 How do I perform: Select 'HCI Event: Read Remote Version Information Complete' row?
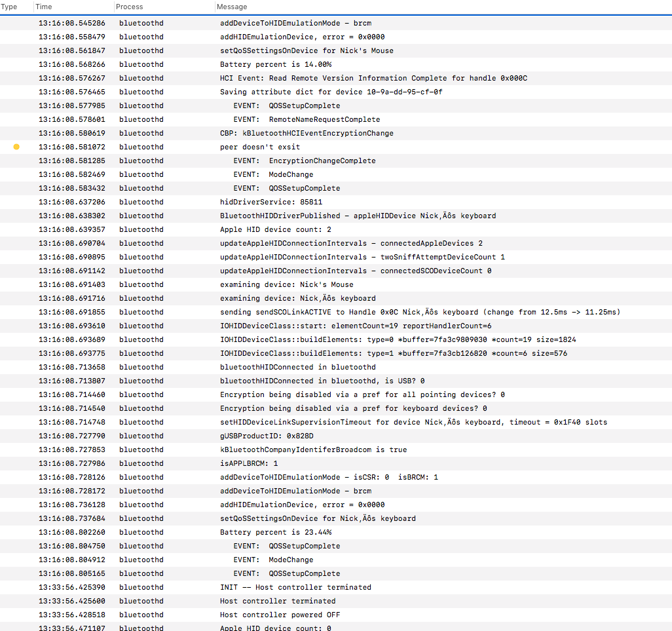click(x=336, y=78)
